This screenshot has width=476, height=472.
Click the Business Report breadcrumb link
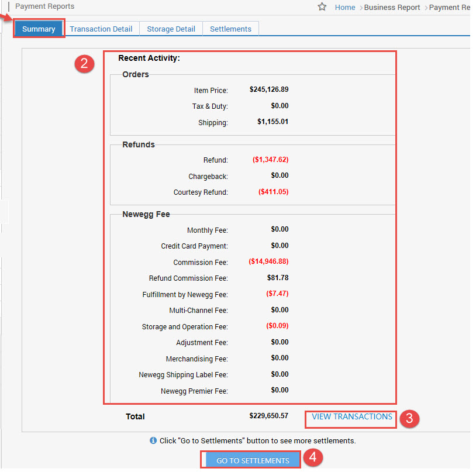(x=392, y=7)
